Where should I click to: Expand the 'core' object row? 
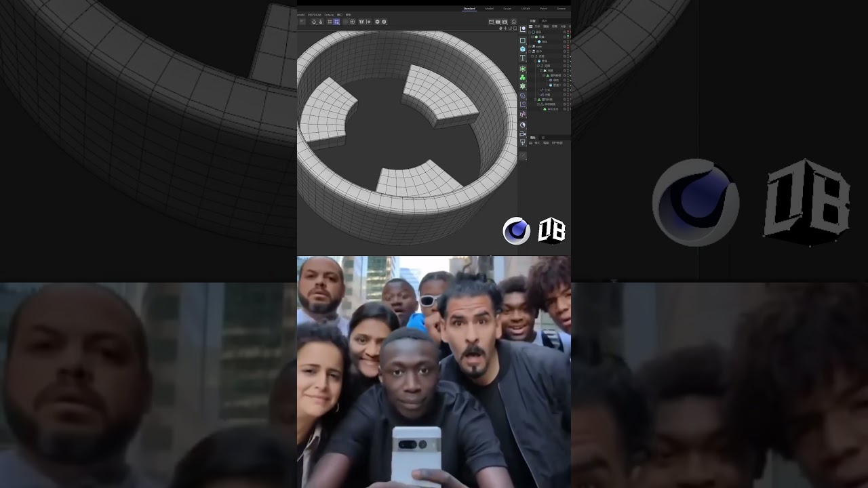[x=530, y=47]
